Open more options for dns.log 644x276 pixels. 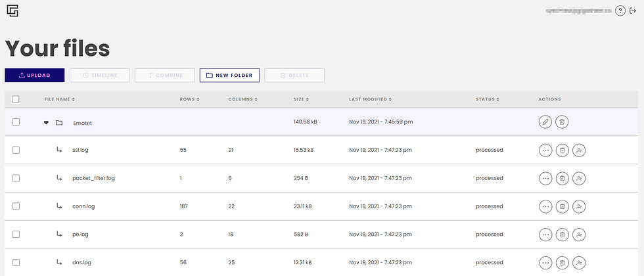click(x=545, y=262)
